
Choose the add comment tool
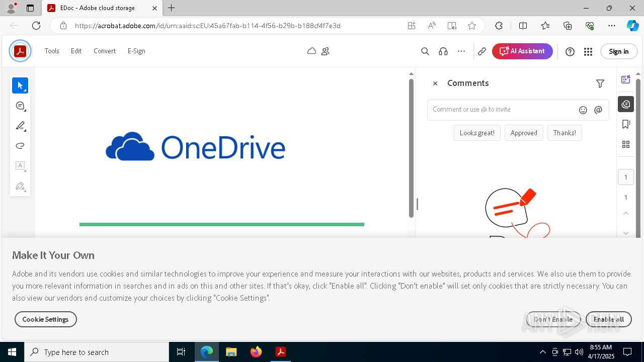20,106
